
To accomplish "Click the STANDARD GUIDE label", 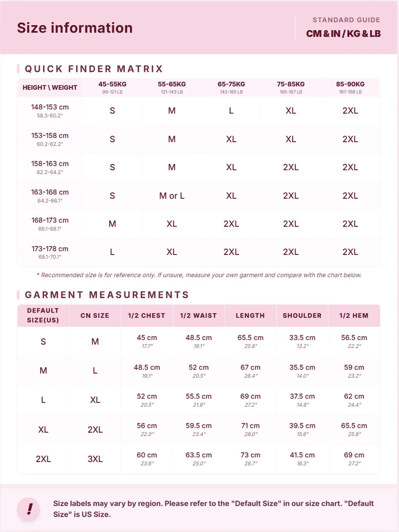I will tap(346, 20).
